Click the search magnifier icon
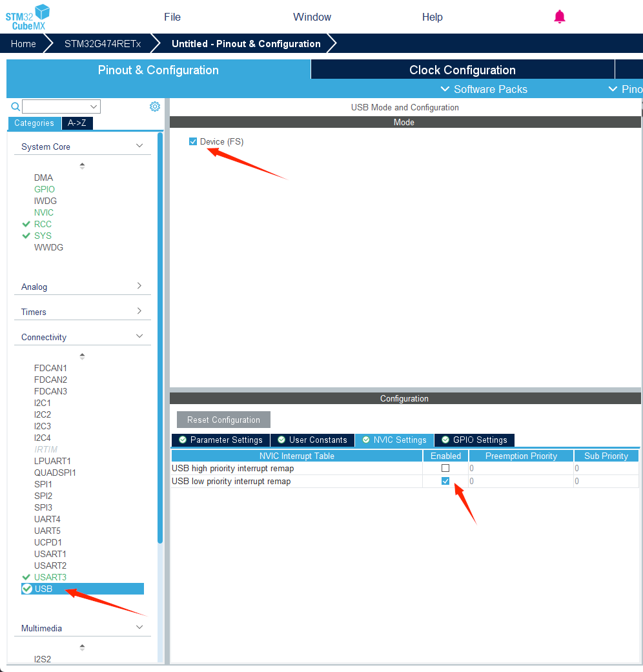 point(15,107)
